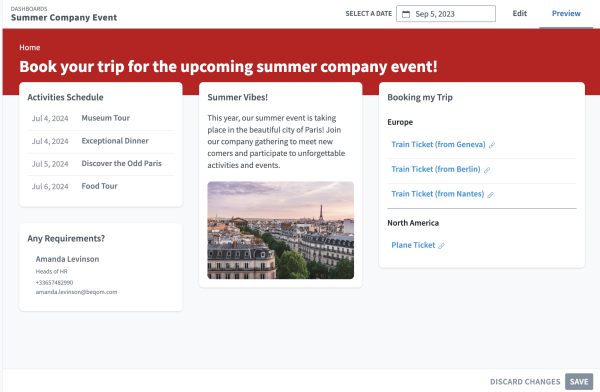Viewport: 600px width, 392px height.
Task: Click link icon beside Train Ticket from Berlin
Action: point(487,170)
